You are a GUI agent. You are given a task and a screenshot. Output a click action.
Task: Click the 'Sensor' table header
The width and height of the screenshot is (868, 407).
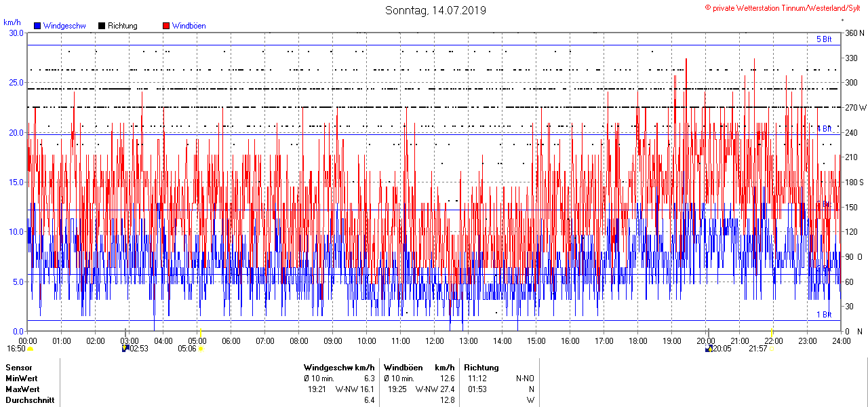pos(18,368)
